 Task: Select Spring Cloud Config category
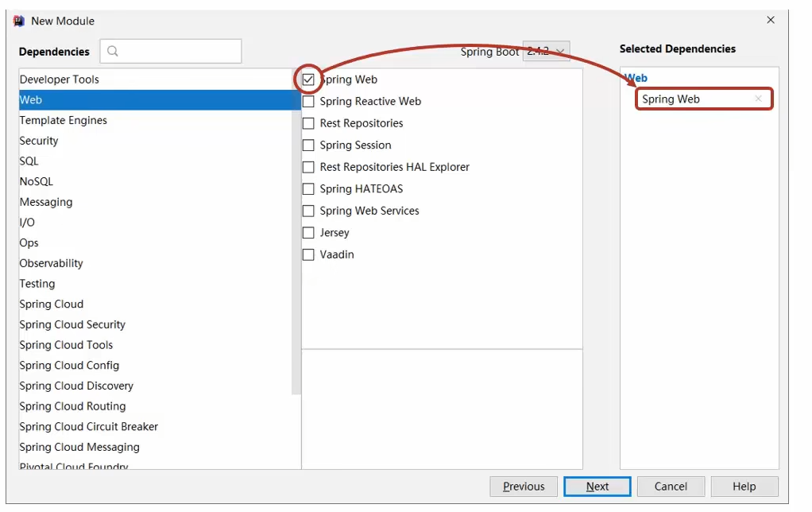pos(156,366)
